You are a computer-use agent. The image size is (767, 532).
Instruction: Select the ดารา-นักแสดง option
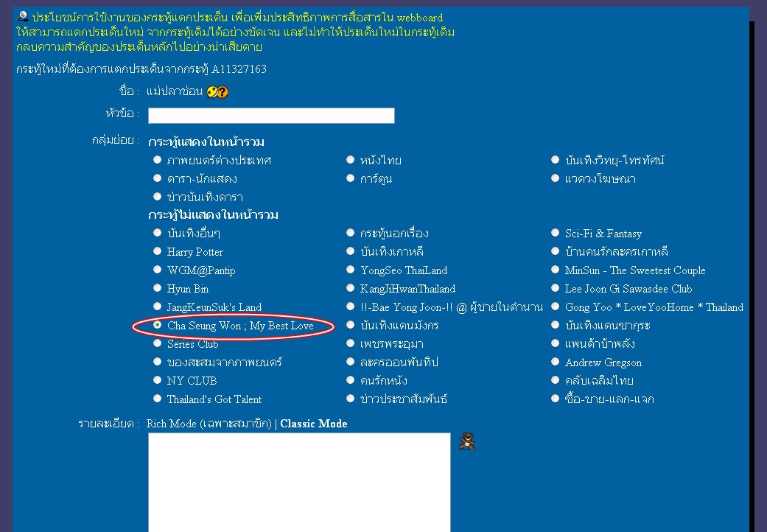pyautogui.click(x=157, y=178)
